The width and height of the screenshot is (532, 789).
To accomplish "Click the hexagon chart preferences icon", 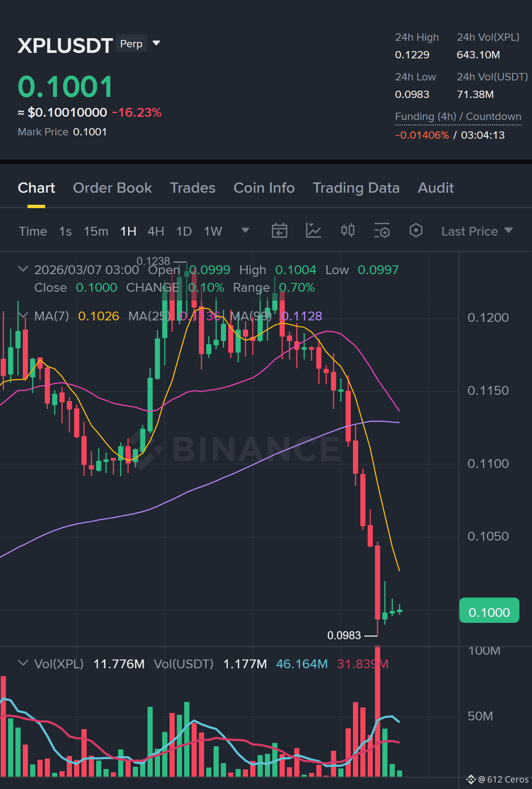I will pyautogui.click(x=416, y=230).
